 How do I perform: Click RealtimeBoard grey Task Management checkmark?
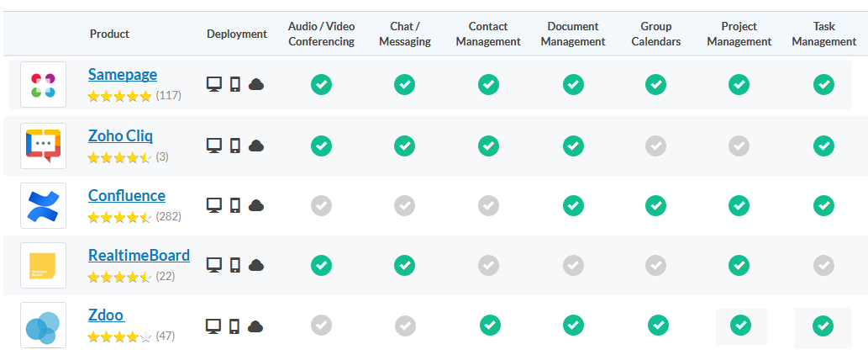tap(823, 265)
